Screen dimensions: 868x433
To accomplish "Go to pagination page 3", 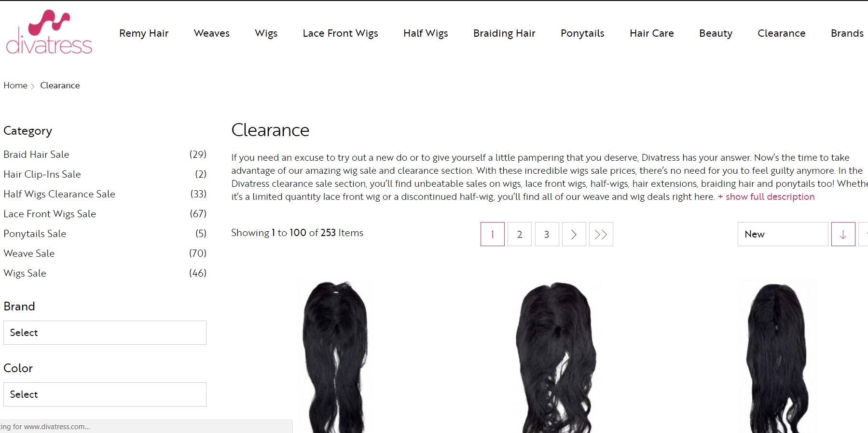I will tap(547, 234).
